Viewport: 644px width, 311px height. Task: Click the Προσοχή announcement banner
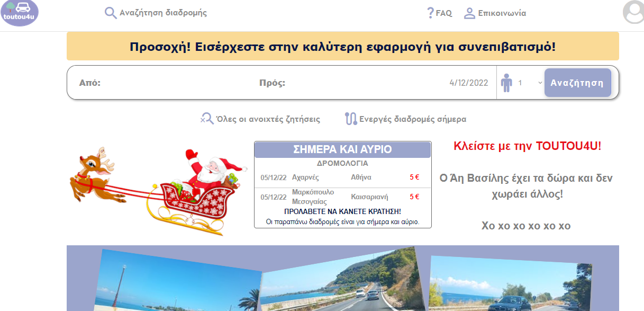pos(343,46)
